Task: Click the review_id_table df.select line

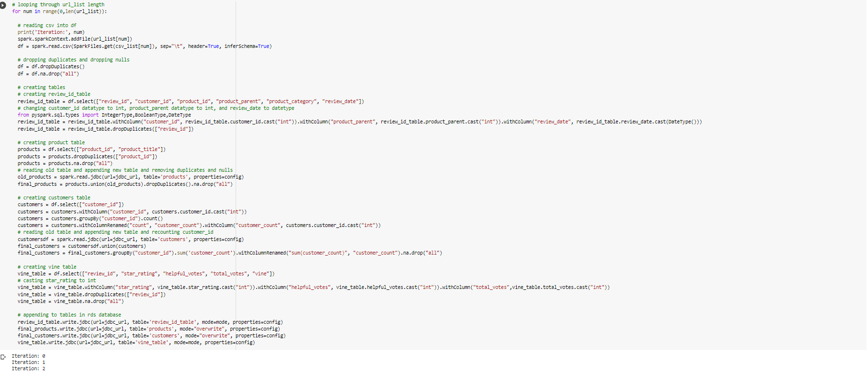Action: click(x=191, y=102)
